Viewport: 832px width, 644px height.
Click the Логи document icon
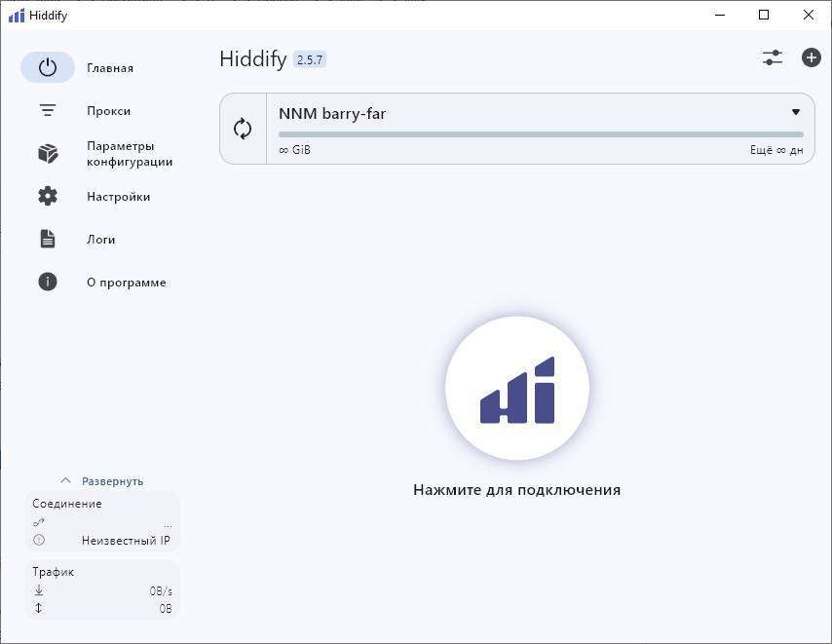[48, 240]
